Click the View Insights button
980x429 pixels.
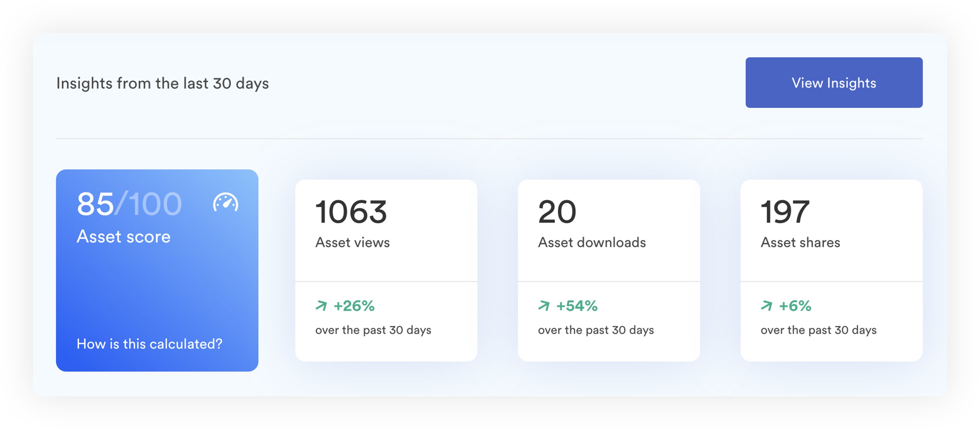834,83
